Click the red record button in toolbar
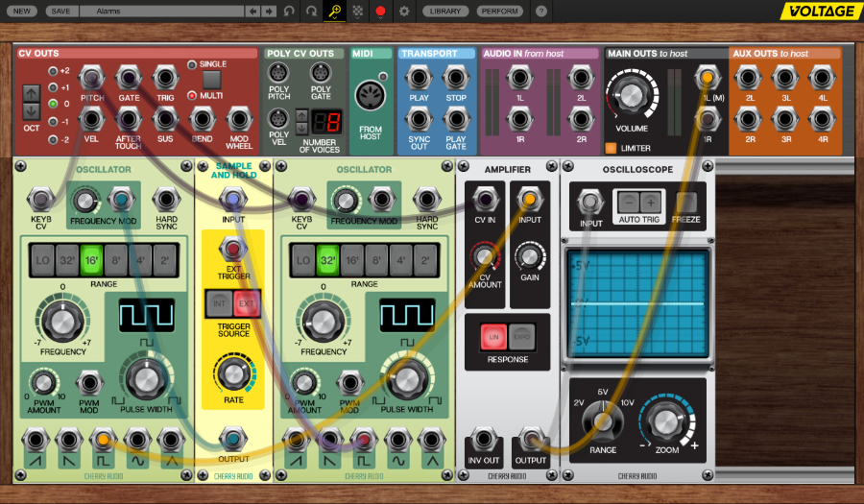The image size is (864, 504). tap(380, 12)
